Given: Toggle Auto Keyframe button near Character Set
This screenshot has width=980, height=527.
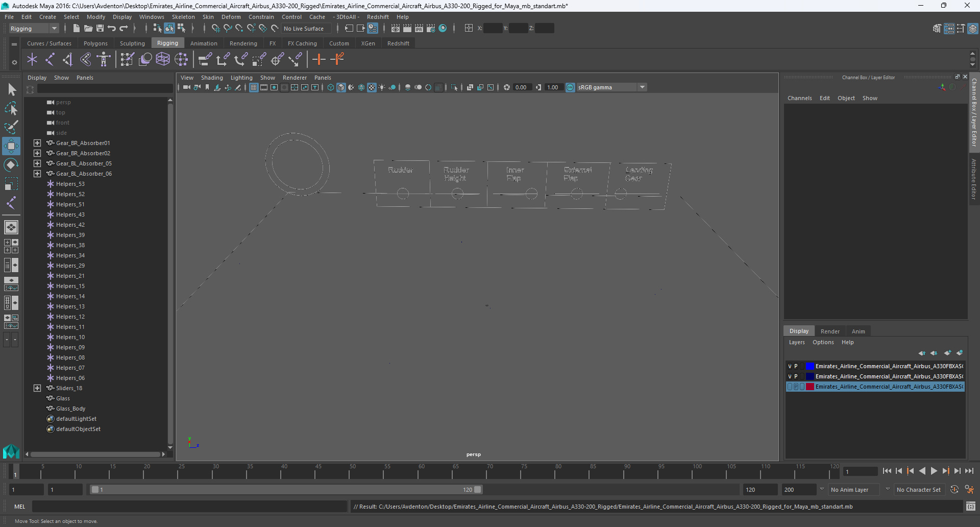Looking at the screenshot, I should [954, 489].
